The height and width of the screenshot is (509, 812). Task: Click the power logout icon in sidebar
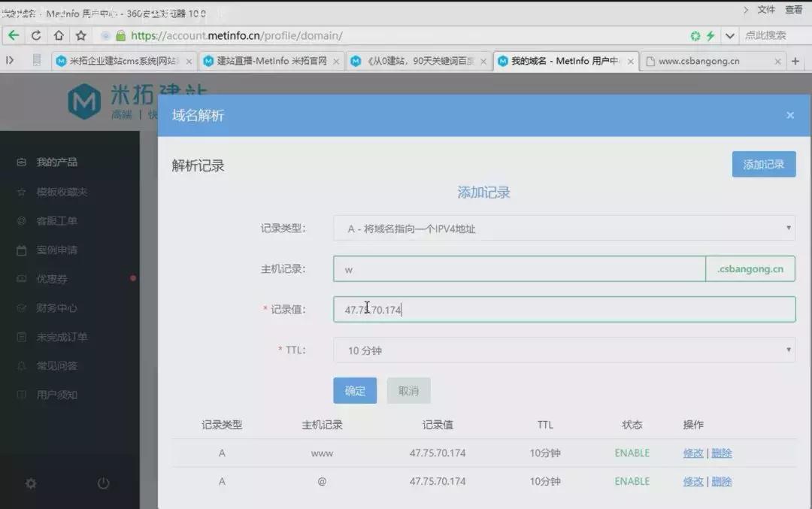103,485
